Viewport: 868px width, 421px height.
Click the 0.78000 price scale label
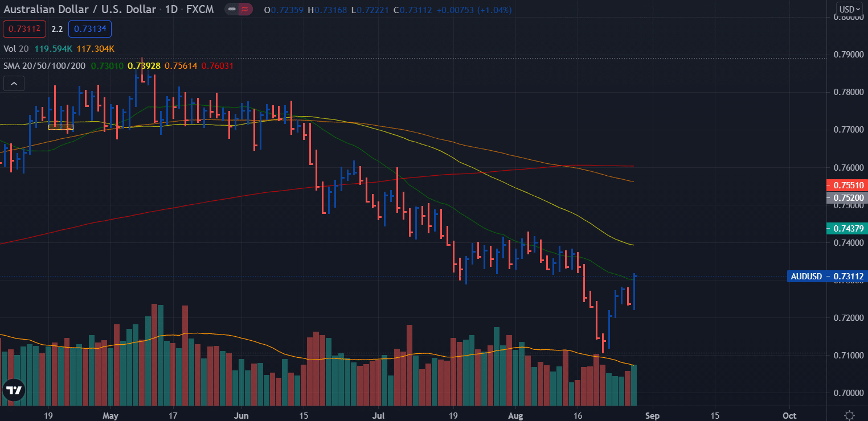tap(849, 92)
